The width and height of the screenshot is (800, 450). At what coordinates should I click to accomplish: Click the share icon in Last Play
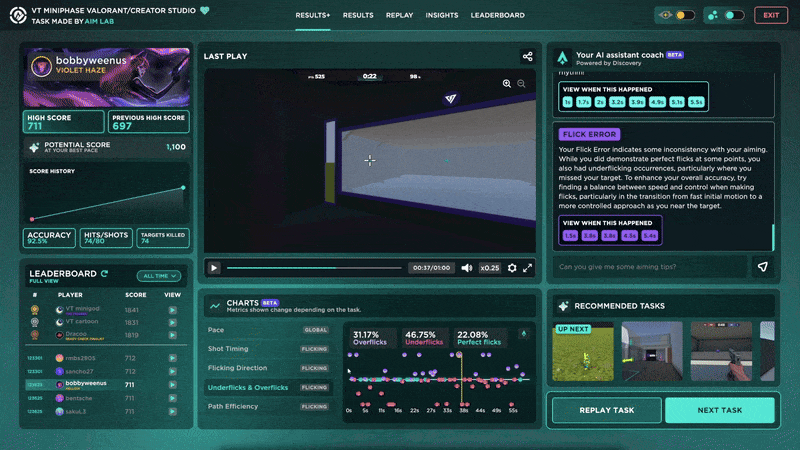[527, 56]
